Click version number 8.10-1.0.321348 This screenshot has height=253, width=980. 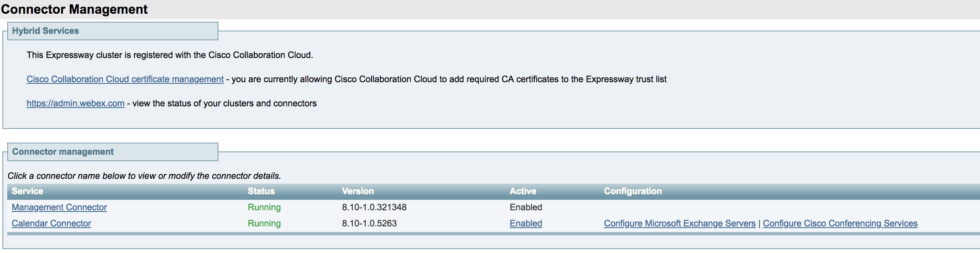374,207
